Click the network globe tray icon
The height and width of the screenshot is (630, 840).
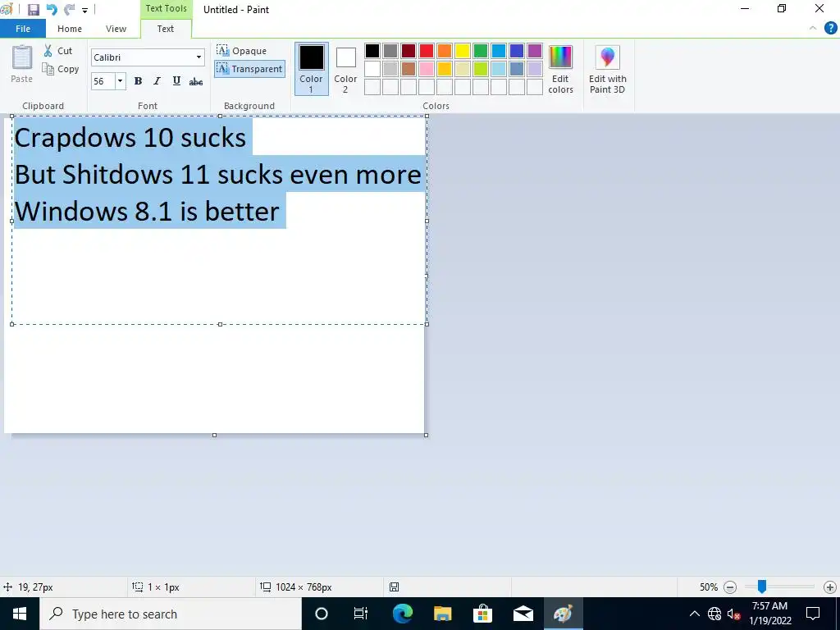pos(714,614)
